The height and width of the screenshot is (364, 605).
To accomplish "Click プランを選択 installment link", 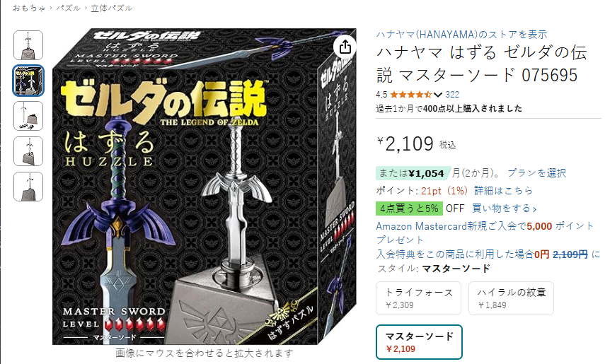I will [x=536, y=172].
